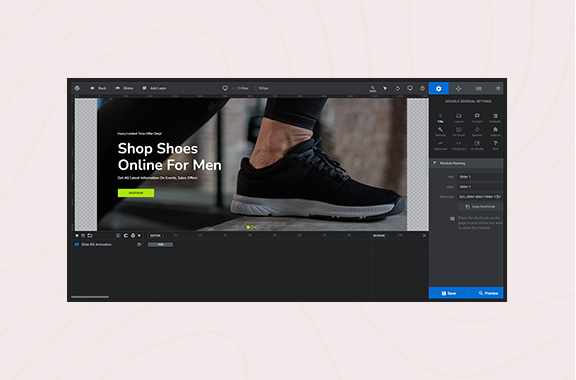Save the slider module
Image resolution: width=576 pixels, height=380 pixels.
[448, 293]
